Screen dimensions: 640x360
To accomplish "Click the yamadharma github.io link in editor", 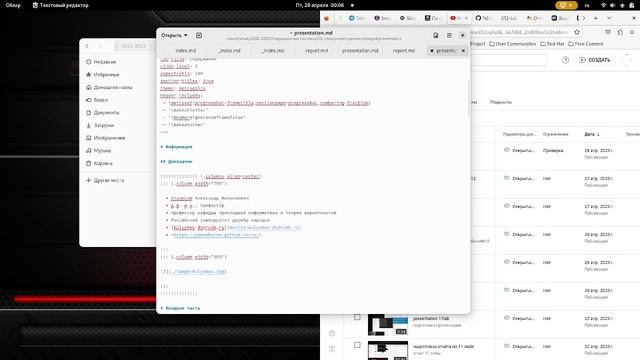I will tap(216, 235).
